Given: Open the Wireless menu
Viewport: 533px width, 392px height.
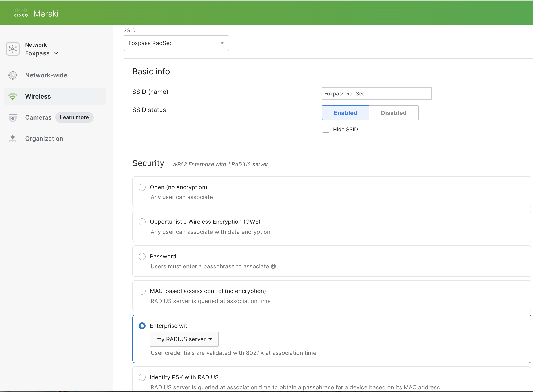Looking at the screenshot, I should (x=55, y=96).
